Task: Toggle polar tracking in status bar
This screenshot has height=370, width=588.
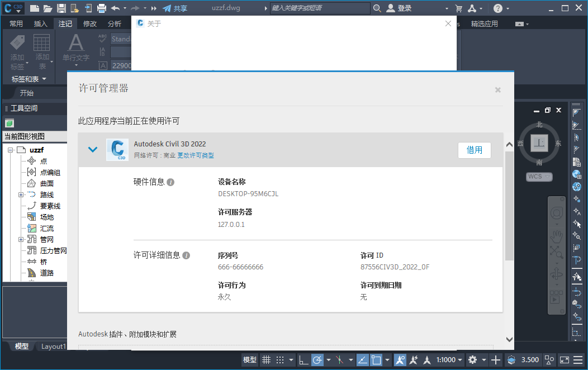Action: click(x=317, y=360)
